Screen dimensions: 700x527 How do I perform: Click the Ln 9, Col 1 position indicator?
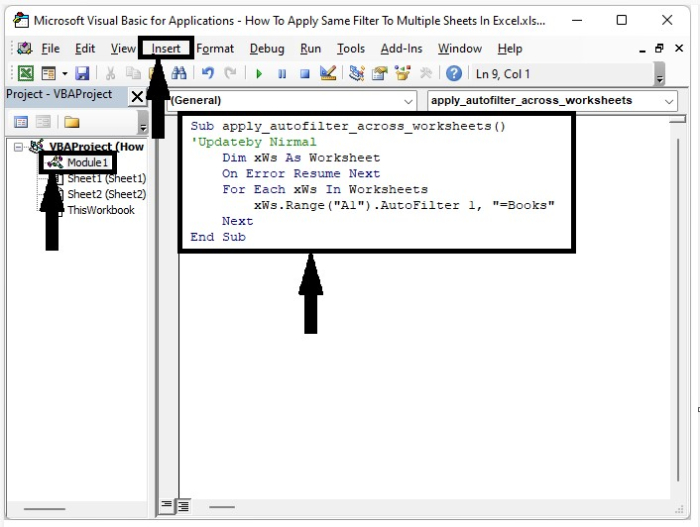(x=503, y=74)
